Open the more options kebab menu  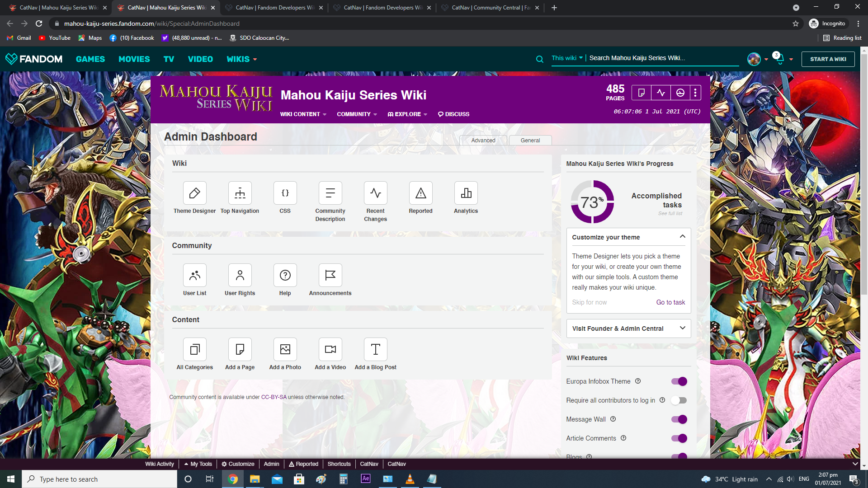(x=695, y=93)
